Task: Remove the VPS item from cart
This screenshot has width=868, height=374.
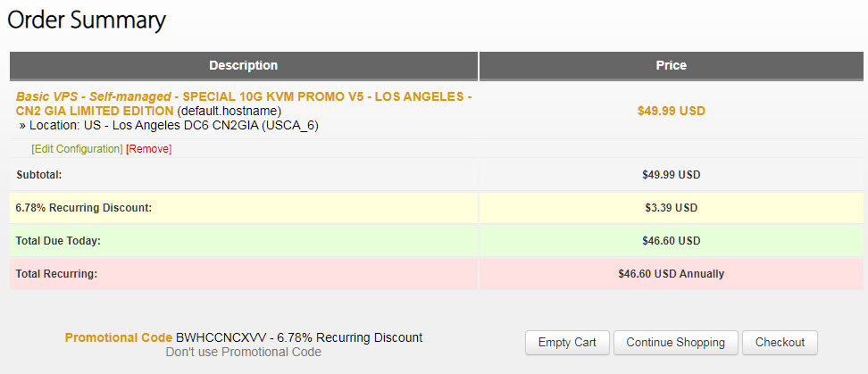Action: point(149,149)
